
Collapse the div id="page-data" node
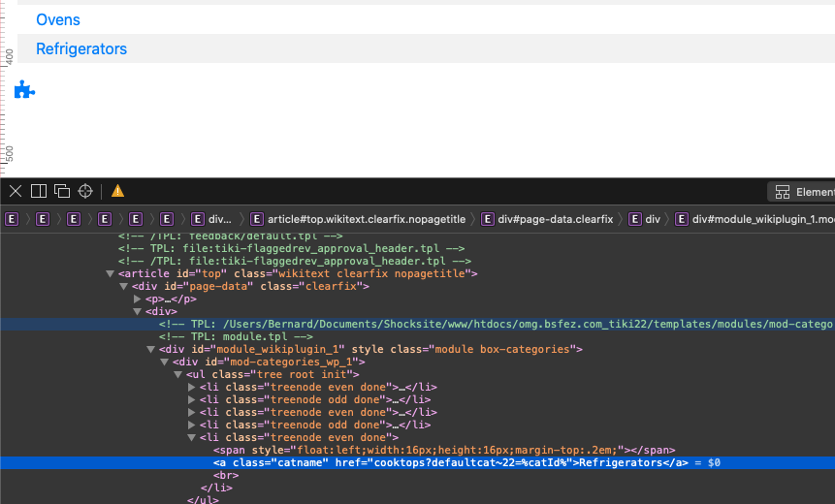pos(123,286)
